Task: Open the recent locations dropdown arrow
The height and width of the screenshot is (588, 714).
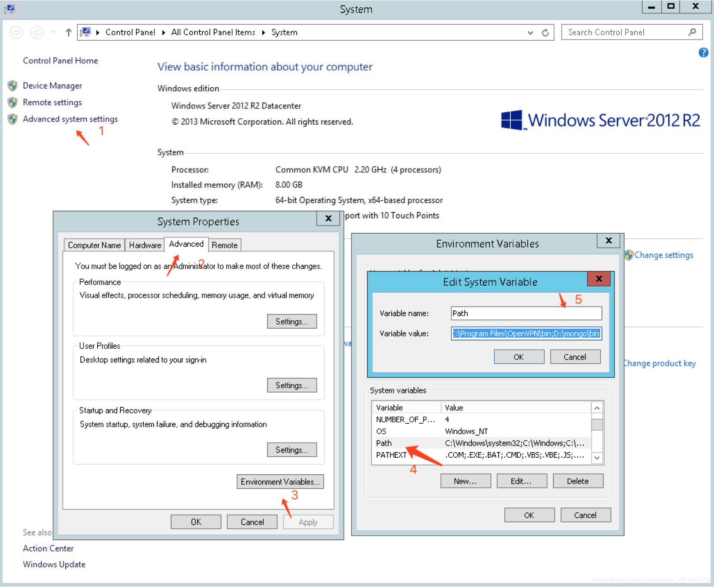Action: click(53, 33)
